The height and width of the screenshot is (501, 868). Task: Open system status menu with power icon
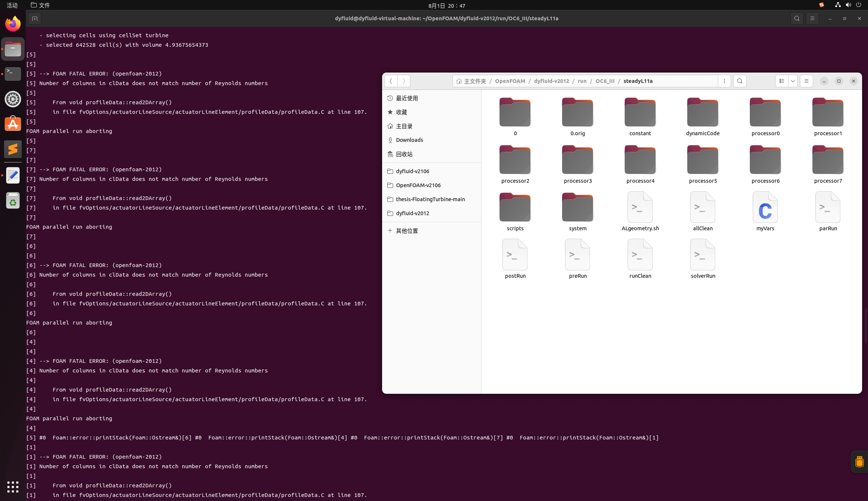848,5
